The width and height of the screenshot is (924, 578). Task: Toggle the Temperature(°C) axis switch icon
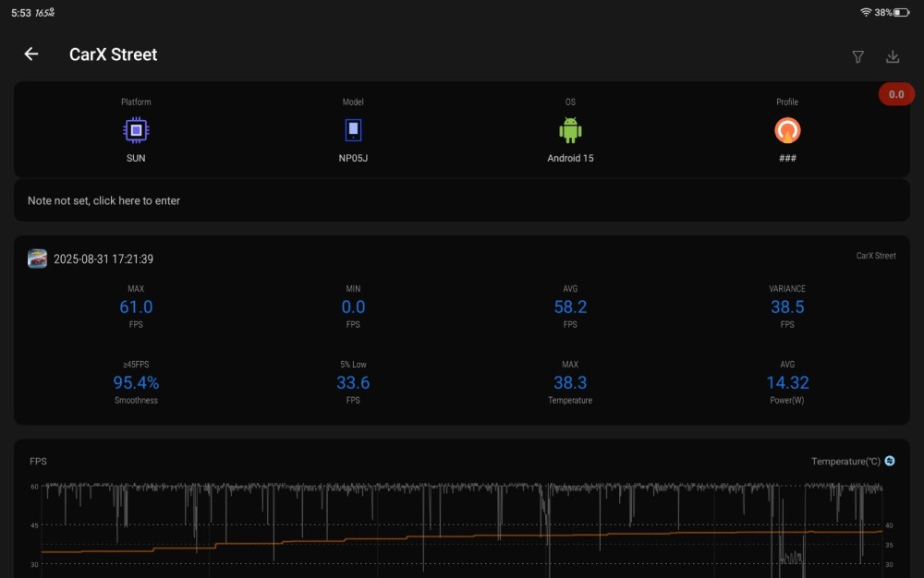[890, 461]
